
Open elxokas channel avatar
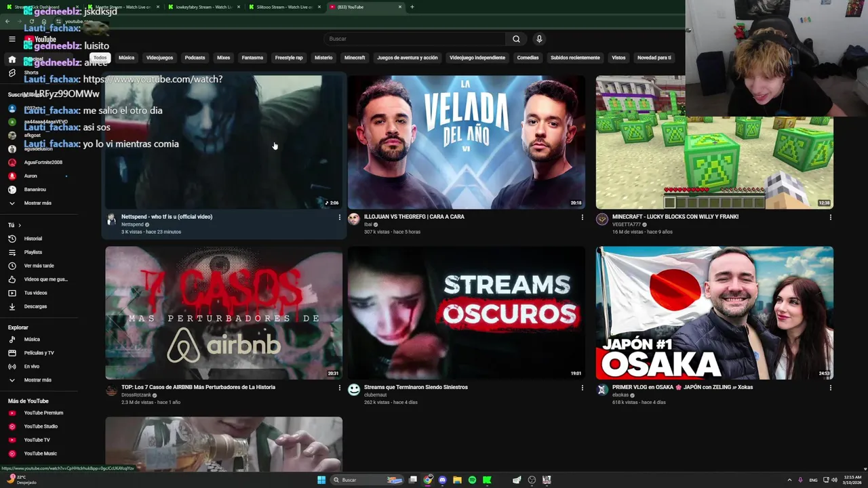[x=602, y=389]
